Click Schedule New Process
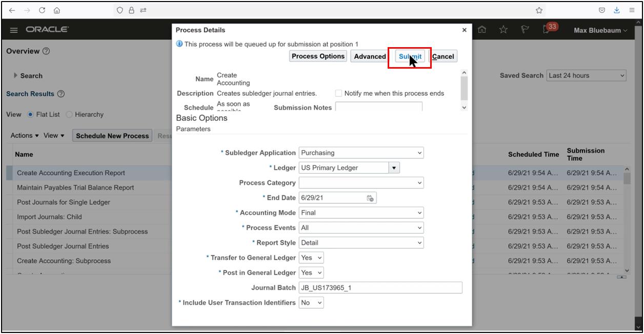Image resolution: width=644 pixels, height=334 pixels. (112, 135)
